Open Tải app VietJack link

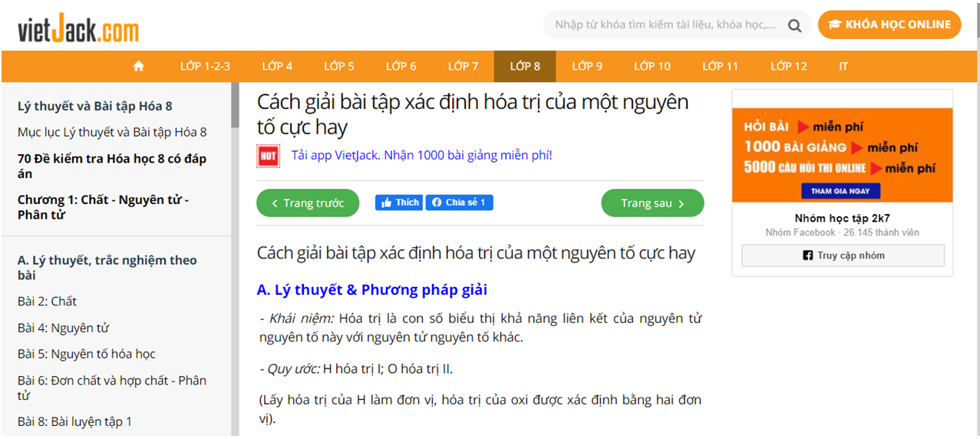click(x=421, y=155)
